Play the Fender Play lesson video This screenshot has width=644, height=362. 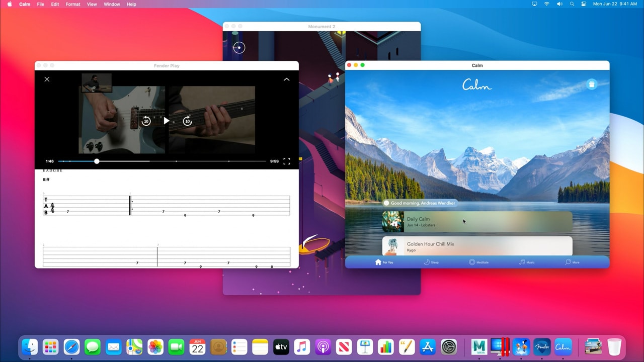coord(167,121)
